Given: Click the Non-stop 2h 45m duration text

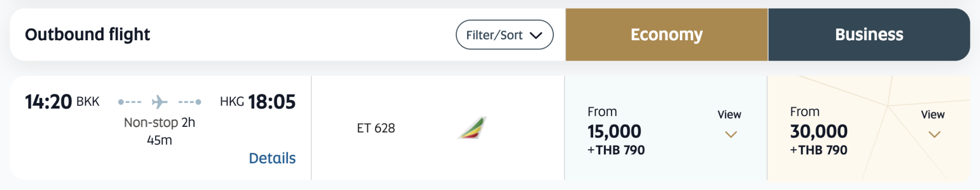Looking at the screenshot, I should click(159, 131).
